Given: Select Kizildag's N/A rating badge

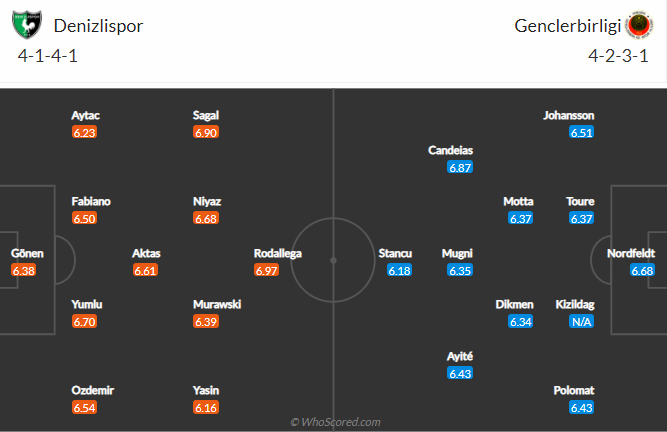Looking at the screenshot, I should [581, 321].
